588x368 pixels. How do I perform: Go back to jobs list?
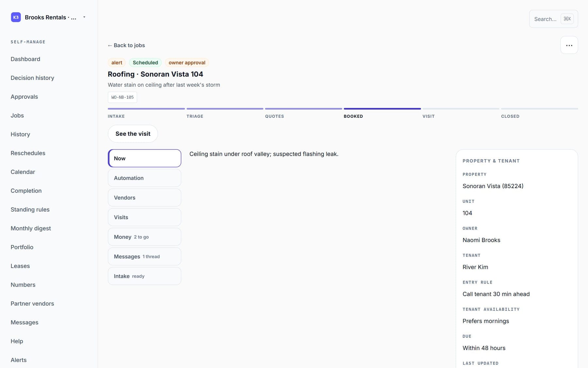click(126, 45)
